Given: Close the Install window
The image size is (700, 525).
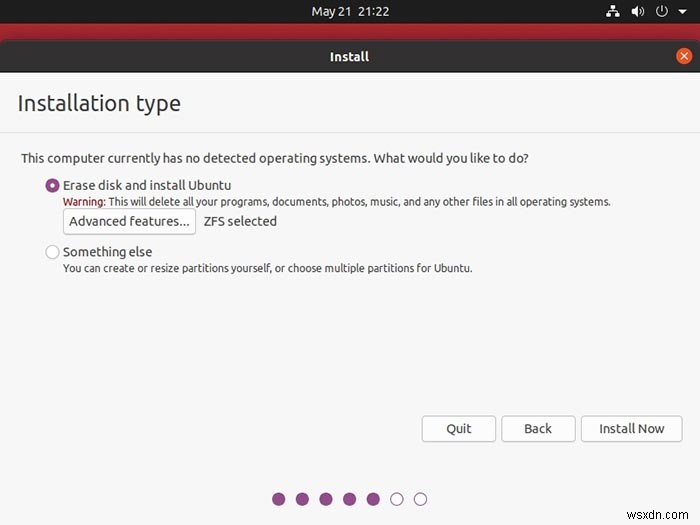Looking at the screenshot, I should coord(683,56).
